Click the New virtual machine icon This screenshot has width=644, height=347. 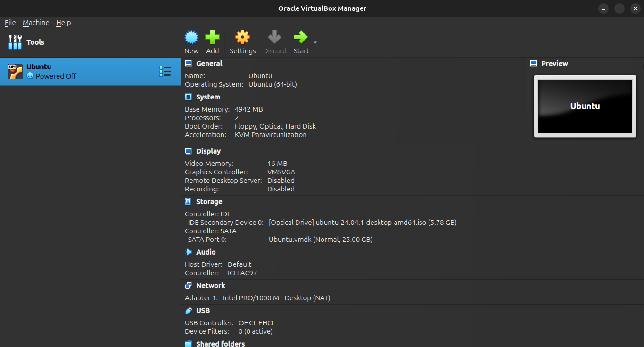click(x=191, y=37)
